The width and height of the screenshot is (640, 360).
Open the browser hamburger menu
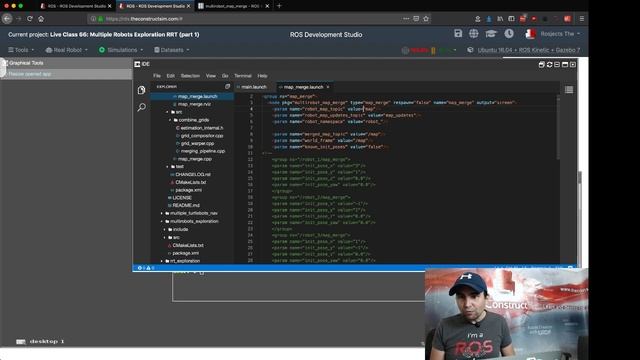[x=582, y=19]
